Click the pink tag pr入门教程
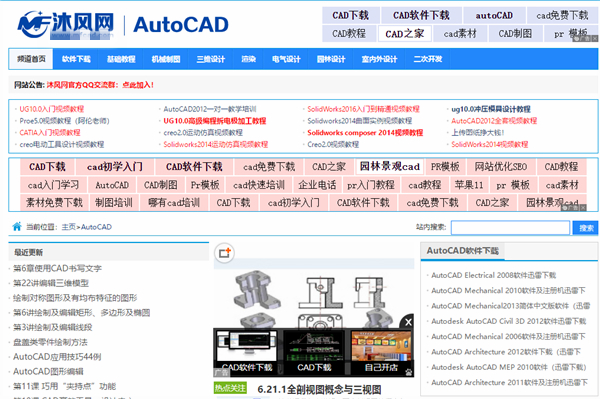The width and height of the screenshot is (600, 399). point(371,185)
